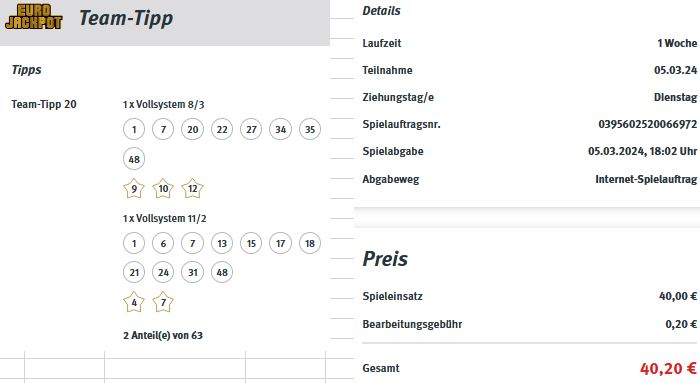Viewport: 700px width, 383px height.
Task: Click the 1 x Vollsystem 11/2 label
Action: pyautogui.click(x=165, y=218)
